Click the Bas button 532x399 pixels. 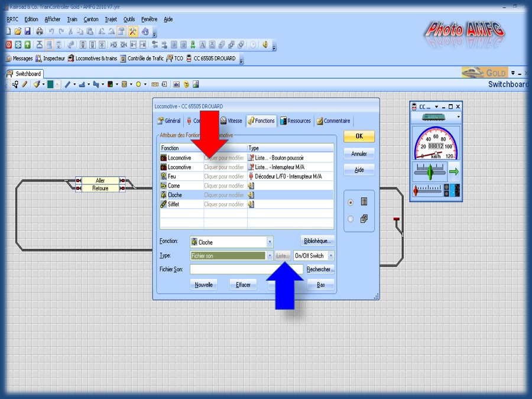tap(320, 285)
